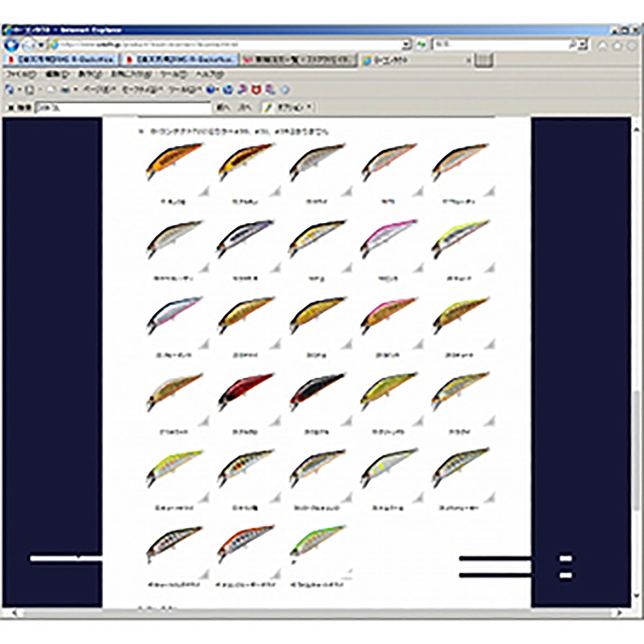
Task: Open the お気に入り(A) menu
Action: [x=132, y=75]
